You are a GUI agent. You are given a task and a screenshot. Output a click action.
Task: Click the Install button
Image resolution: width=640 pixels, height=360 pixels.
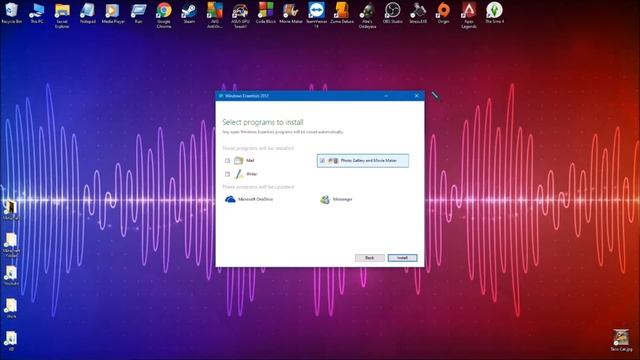pyautogui.click(x=402, y=258)
